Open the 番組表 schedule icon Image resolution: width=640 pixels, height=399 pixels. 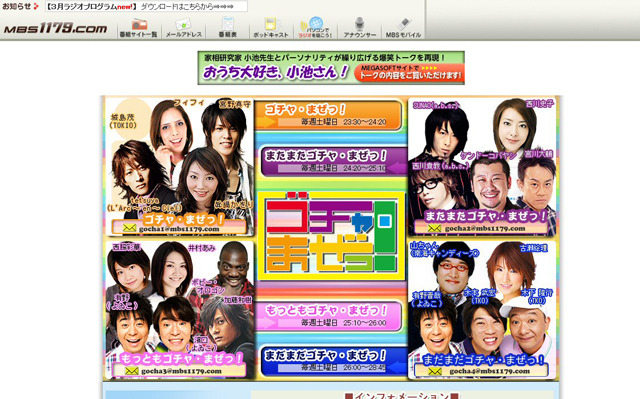pyautogui.click(x=228, y=27)
